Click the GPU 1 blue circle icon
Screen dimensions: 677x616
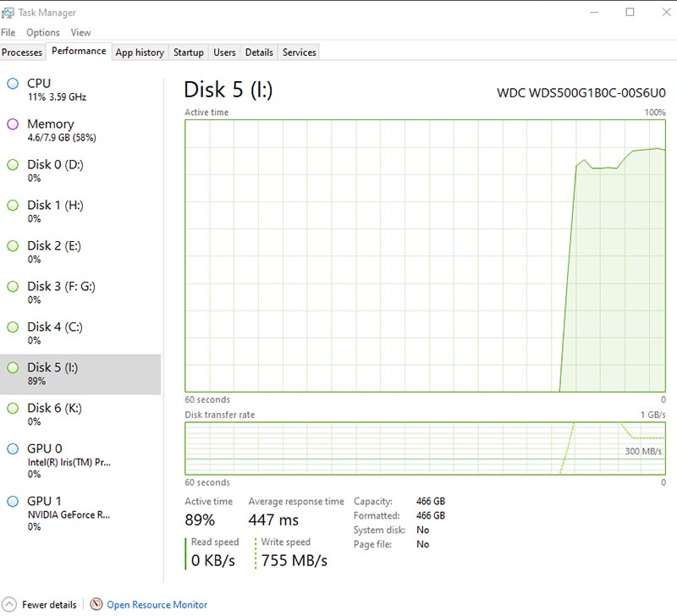[x=13, y=501]
